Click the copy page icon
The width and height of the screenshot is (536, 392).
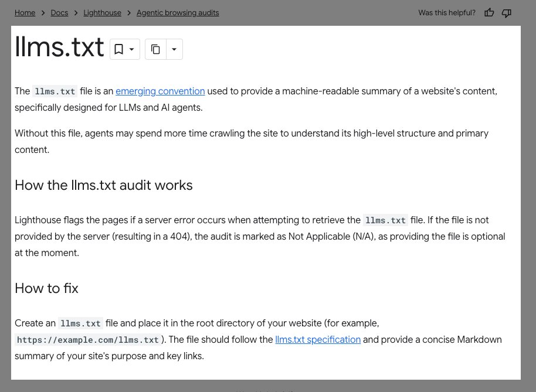[x=155, y=49]
